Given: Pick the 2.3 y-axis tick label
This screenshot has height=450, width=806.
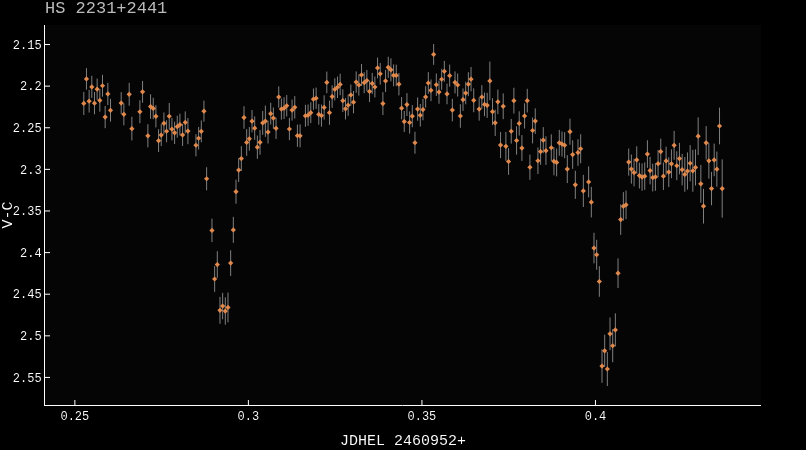Looking at the screenshot, I should tap(30, 170).
